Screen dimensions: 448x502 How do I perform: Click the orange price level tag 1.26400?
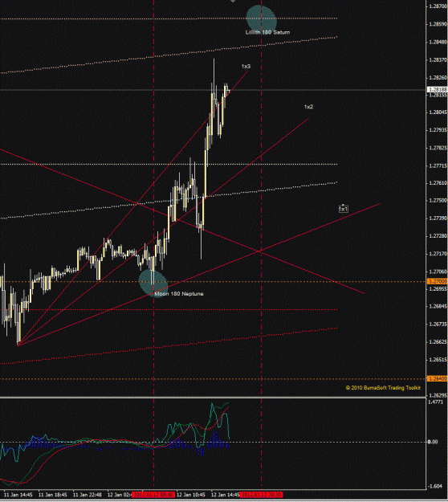click(x=438, y=379)
